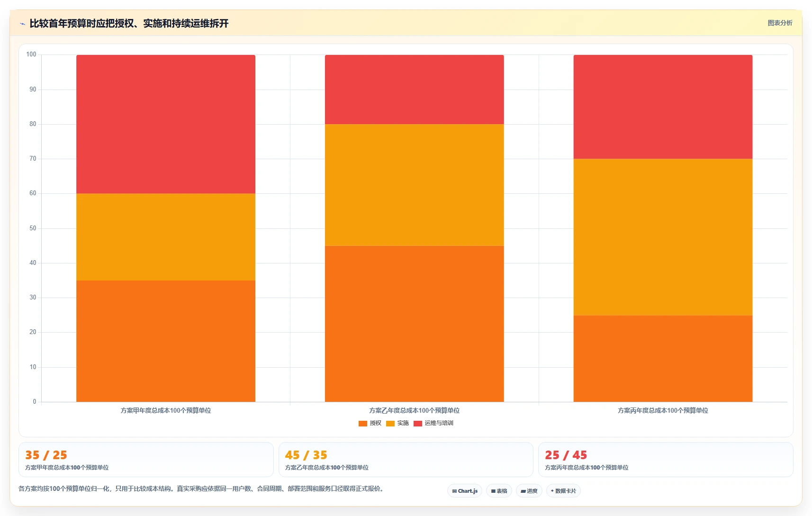Click the small icon before the chart title

[22, 24]
